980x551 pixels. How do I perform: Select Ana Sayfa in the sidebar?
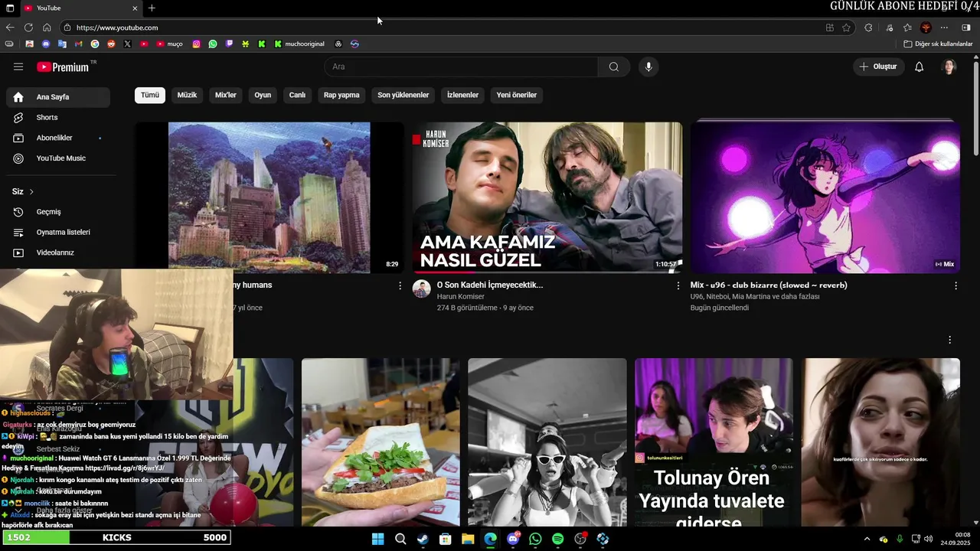58,97
